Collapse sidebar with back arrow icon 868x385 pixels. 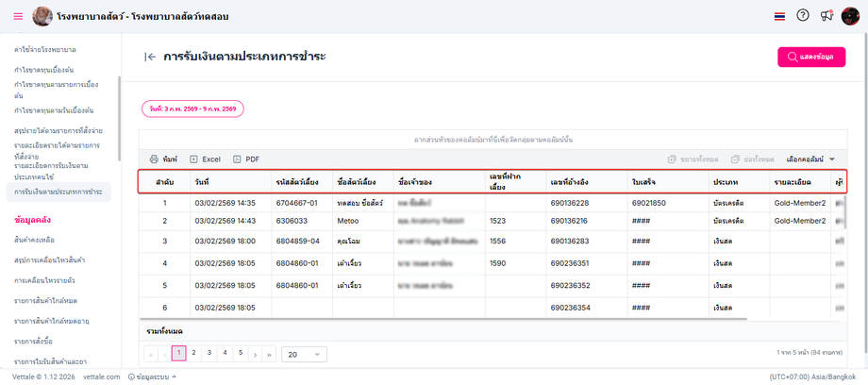point(149,57)
